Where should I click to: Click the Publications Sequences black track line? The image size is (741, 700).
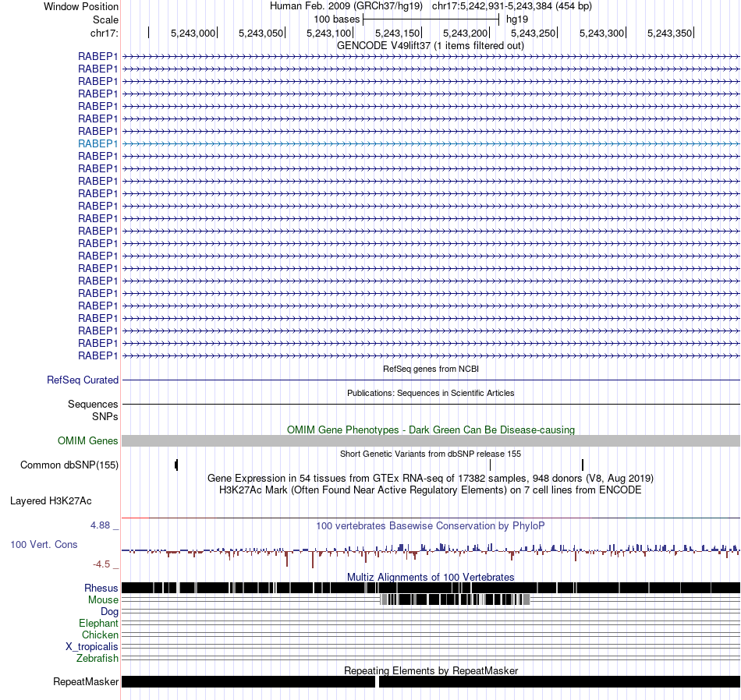pos(431,404)
